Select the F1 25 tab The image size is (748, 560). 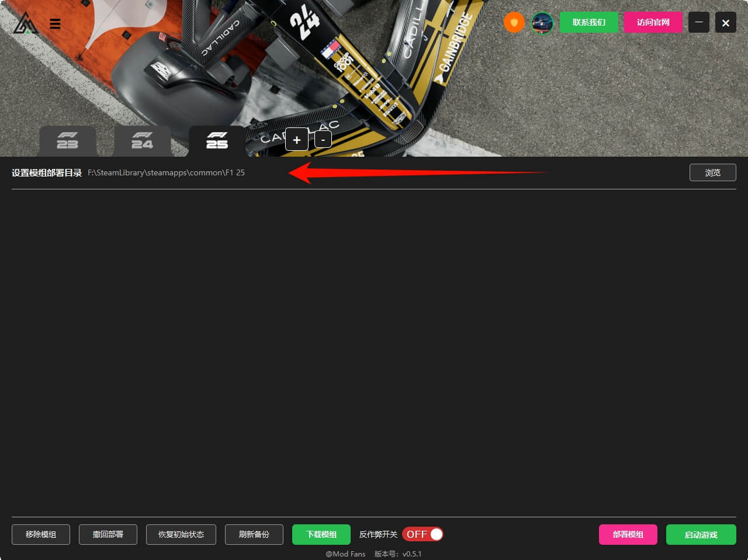[217, 141]
